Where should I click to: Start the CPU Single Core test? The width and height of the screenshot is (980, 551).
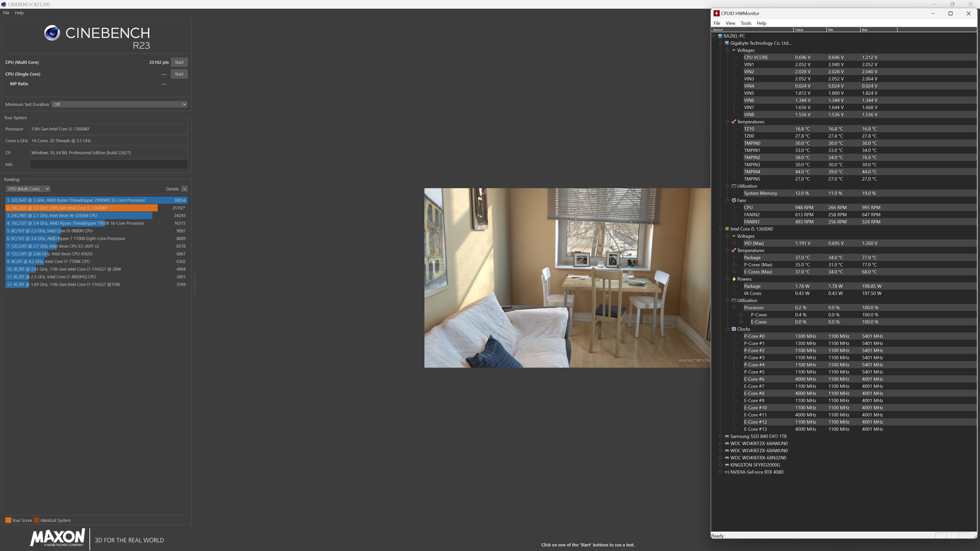pos(179,74)
